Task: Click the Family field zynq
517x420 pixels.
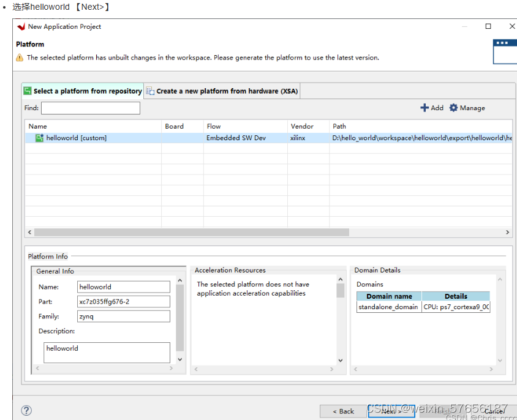Action: click(x=124, y=317)
